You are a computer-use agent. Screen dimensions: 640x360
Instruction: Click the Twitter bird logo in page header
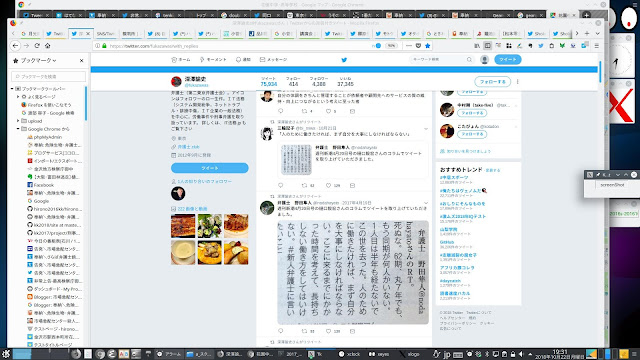[x=344, y=60]
